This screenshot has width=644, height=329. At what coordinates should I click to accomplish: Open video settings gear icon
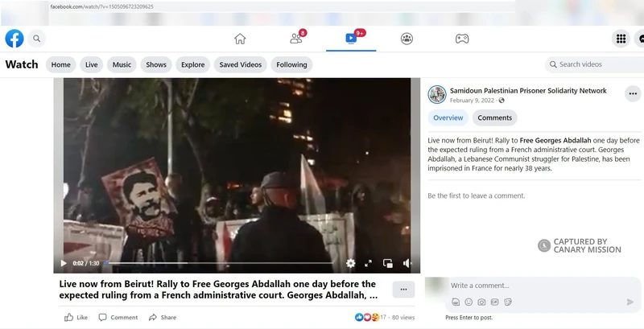(350, 263)
